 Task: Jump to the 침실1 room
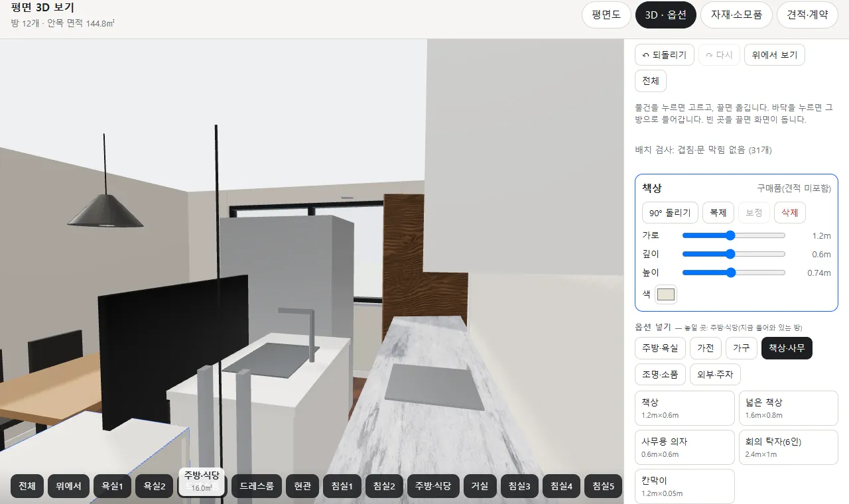342,486
